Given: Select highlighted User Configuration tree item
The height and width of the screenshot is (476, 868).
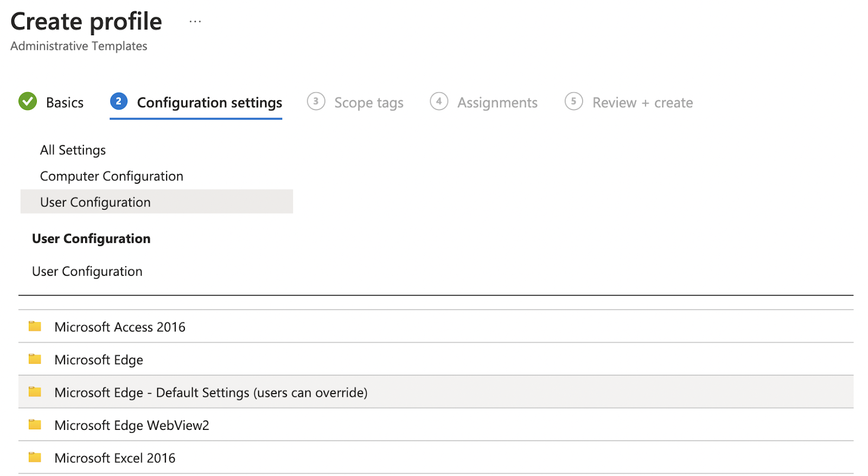Looking at the screenshot, I should tap(157, 202).
